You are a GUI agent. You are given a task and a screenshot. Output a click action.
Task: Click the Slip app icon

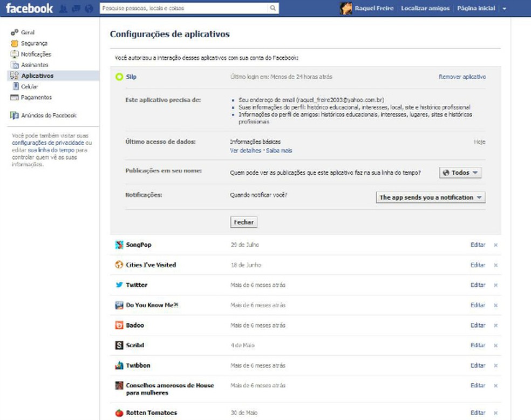click(119, 77)
